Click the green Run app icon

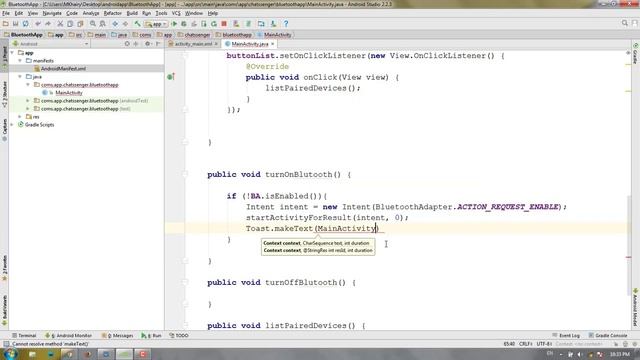pos(174,24)
